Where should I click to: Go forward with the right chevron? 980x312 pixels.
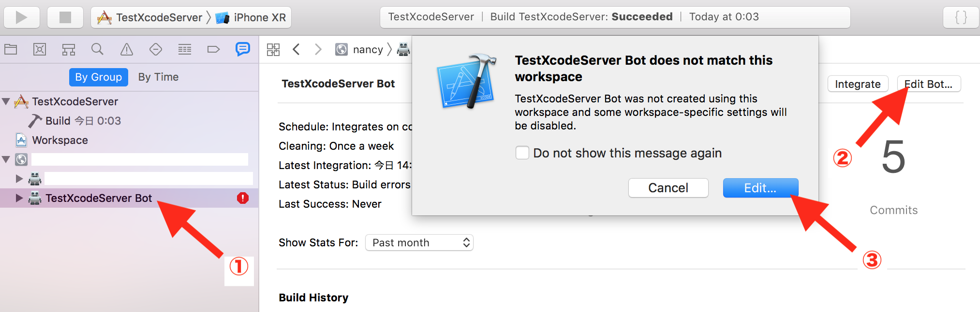pos(318,49)
